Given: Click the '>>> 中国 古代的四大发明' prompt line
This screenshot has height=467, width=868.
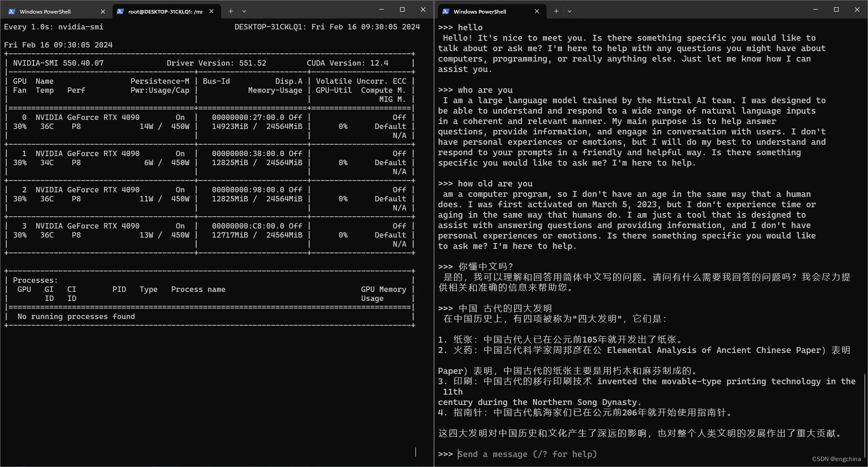Looking at the screenshot, I should click(495, 308).
